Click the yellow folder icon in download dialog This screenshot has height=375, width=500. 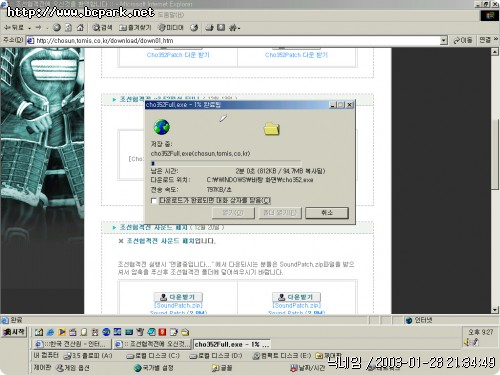[x=272, y=129]
